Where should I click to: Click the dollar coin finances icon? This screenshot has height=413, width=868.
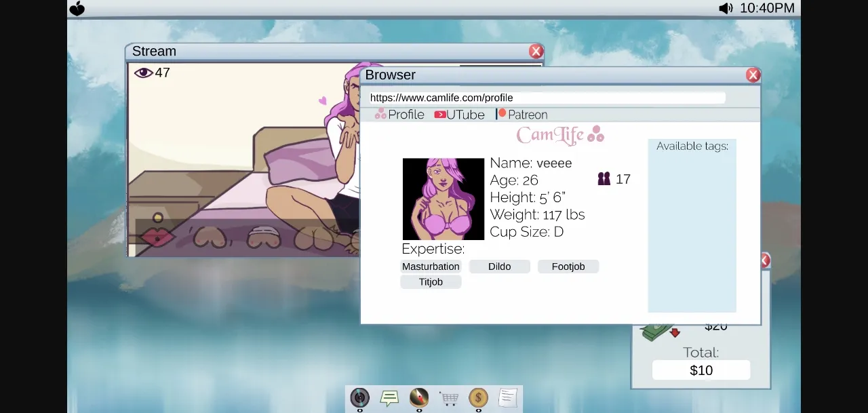478,397
